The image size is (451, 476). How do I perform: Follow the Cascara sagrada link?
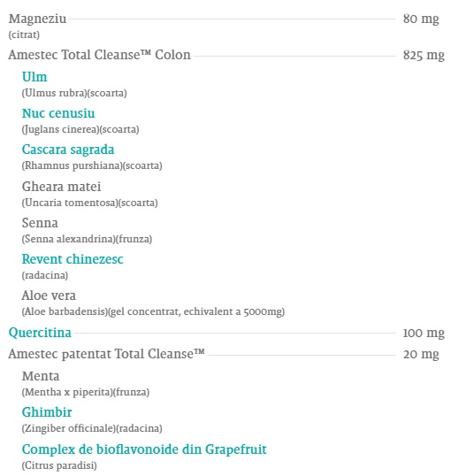(68, 150)
